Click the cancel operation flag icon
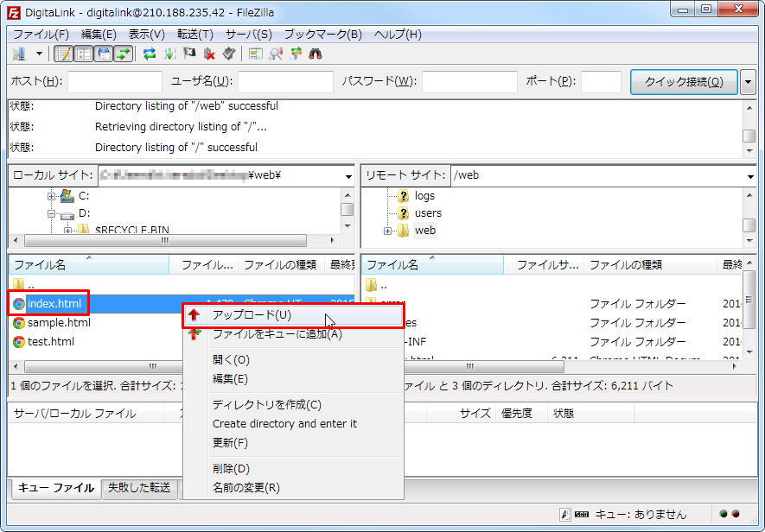Image resolution: width=765 pixels, height=532 pixels. [x=189, y=54]
